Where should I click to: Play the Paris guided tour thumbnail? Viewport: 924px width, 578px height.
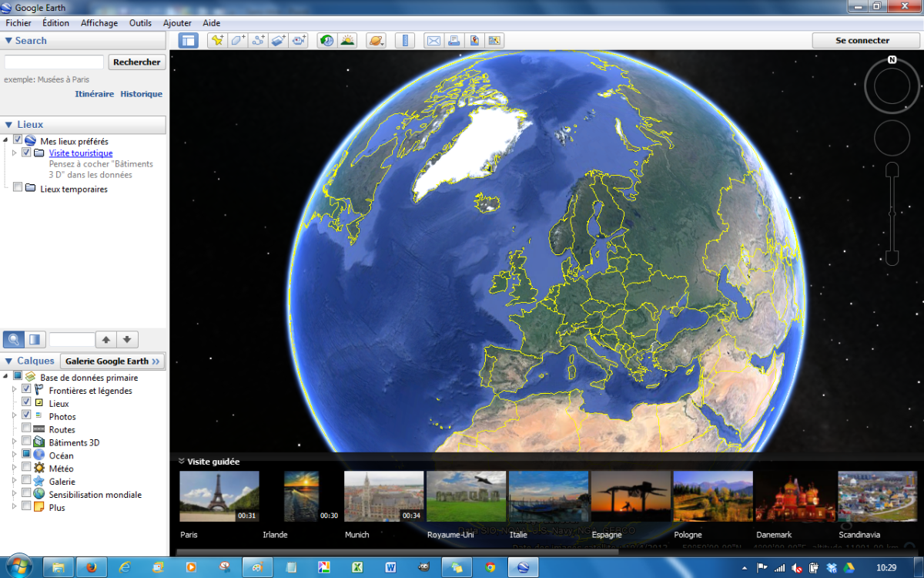[x=219, y=496]
